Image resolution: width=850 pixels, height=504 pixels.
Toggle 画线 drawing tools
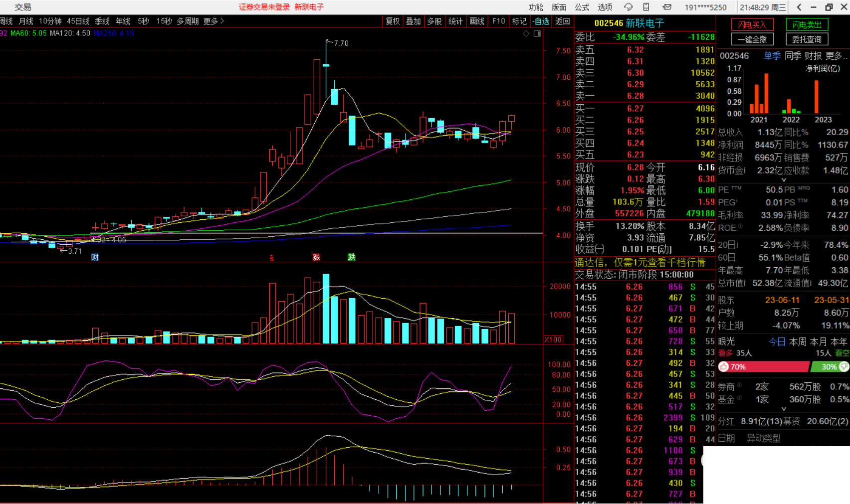pyautogui.click(x=477, y=21)
